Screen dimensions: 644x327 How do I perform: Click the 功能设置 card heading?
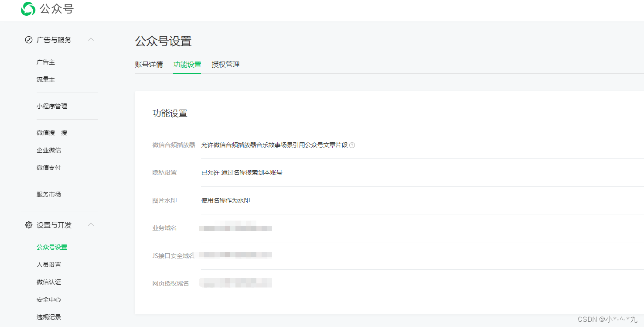pyautogui.click(x=170, y=114)
